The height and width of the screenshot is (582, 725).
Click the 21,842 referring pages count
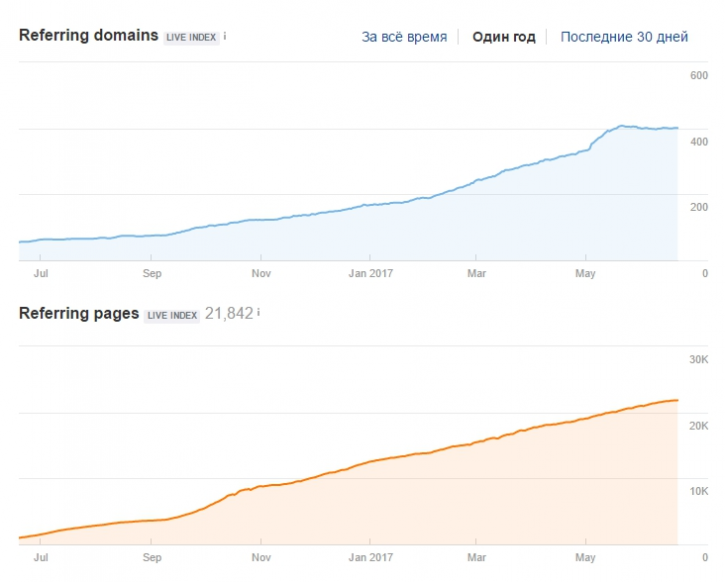coord(229,313)
